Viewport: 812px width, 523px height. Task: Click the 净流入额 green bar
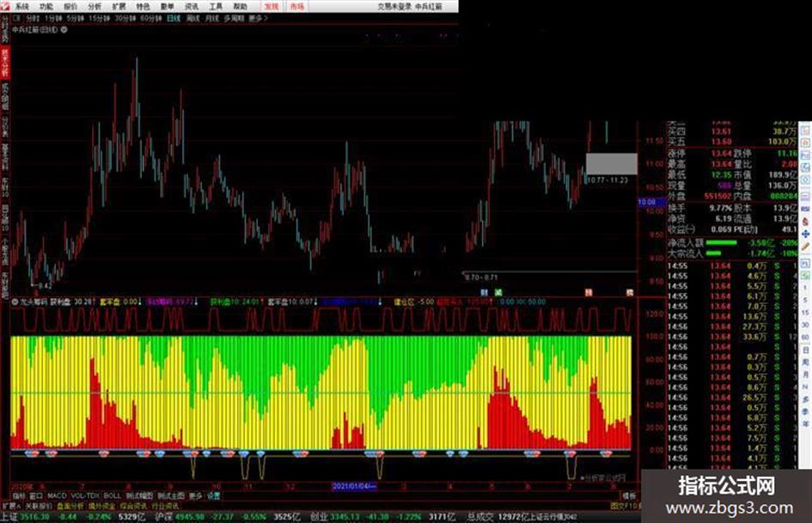[x=722, y=242]
